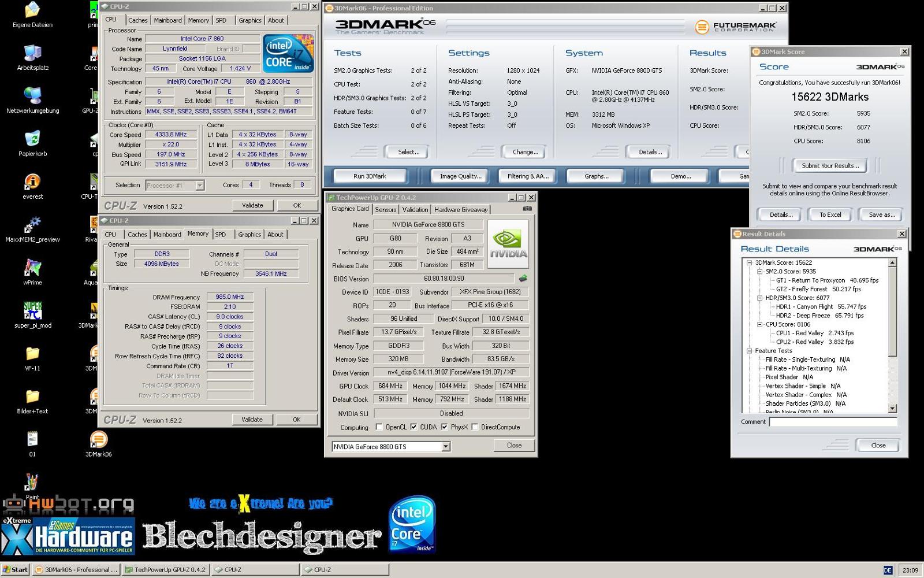Open Hardware Giveaway tab in GPU-Z

pos(461,210)
